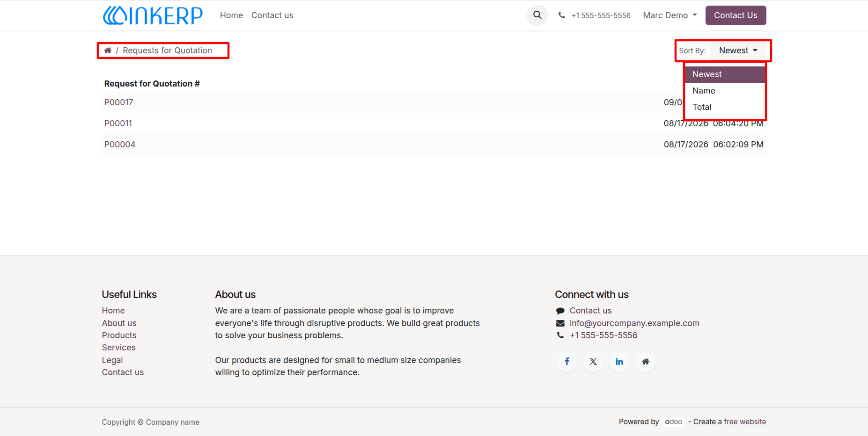This screenshot has height=436, width=868.
Task: Call +1 555-555-5556 from header
Action: pyautogui.click(x=601, y=15)
